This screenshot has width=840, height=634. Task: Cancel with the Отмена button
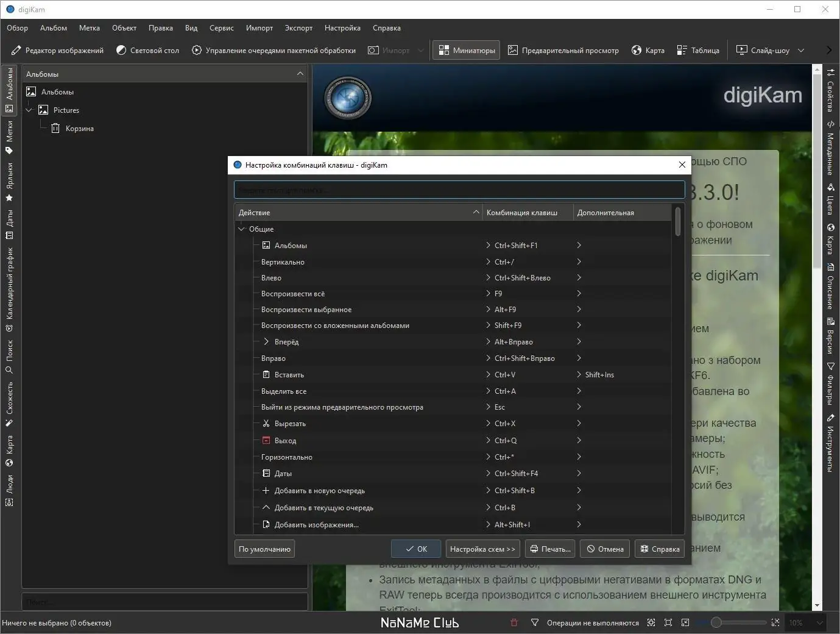[605, 549]
